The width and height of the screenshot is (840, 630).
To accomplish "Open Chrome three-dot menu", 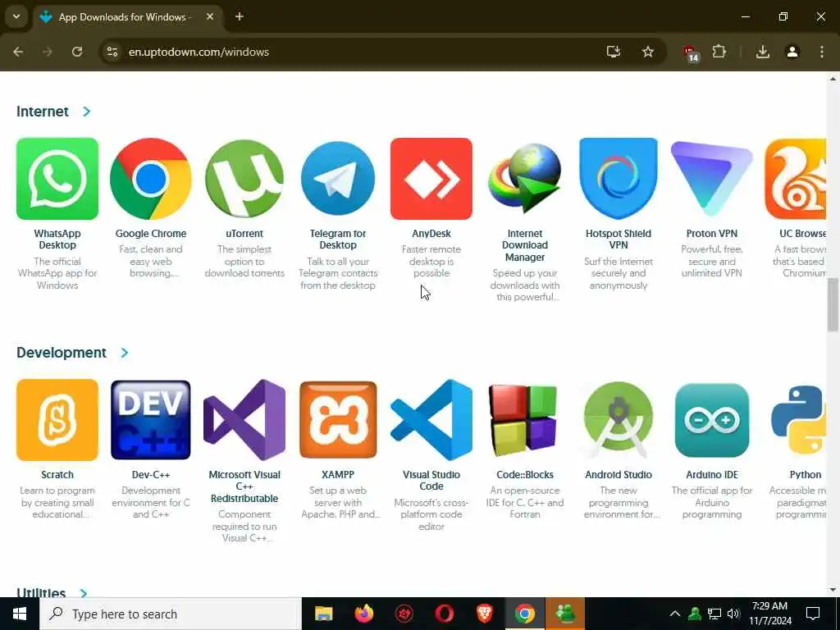I will [822, 52].
